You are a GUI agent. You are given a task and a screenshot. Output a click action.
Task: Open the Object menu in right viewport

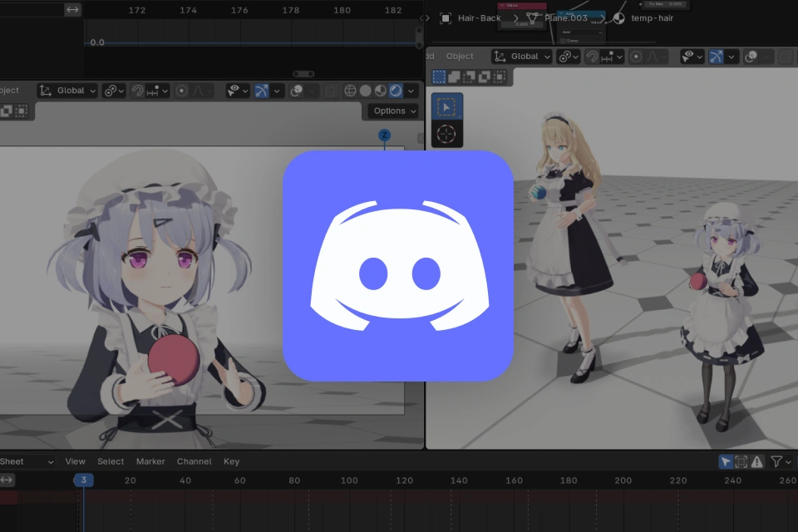click(460, 57)
